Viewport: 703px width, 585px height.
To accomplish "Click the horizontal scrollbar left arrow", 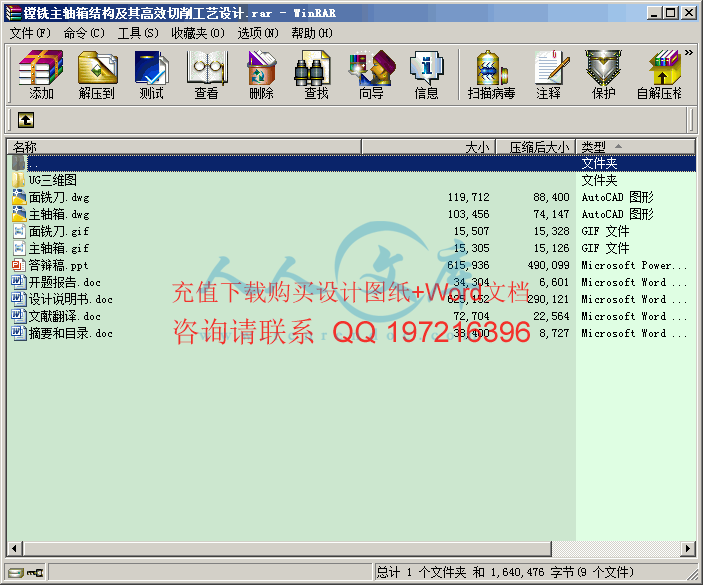I will (15, 548).
